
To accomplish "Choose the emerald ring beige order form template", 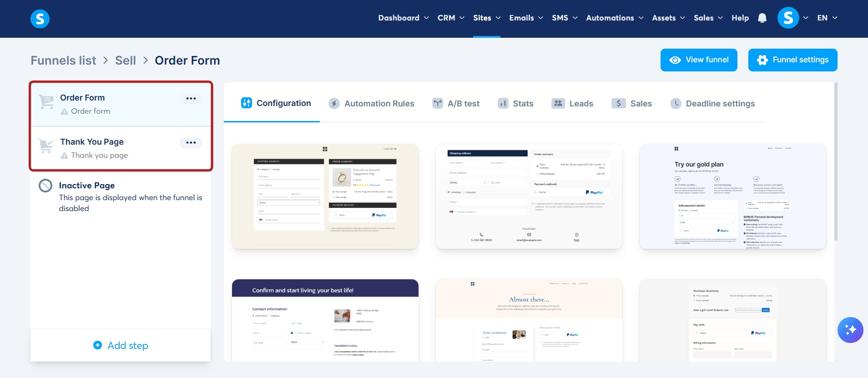I will [x=325, y=197].
